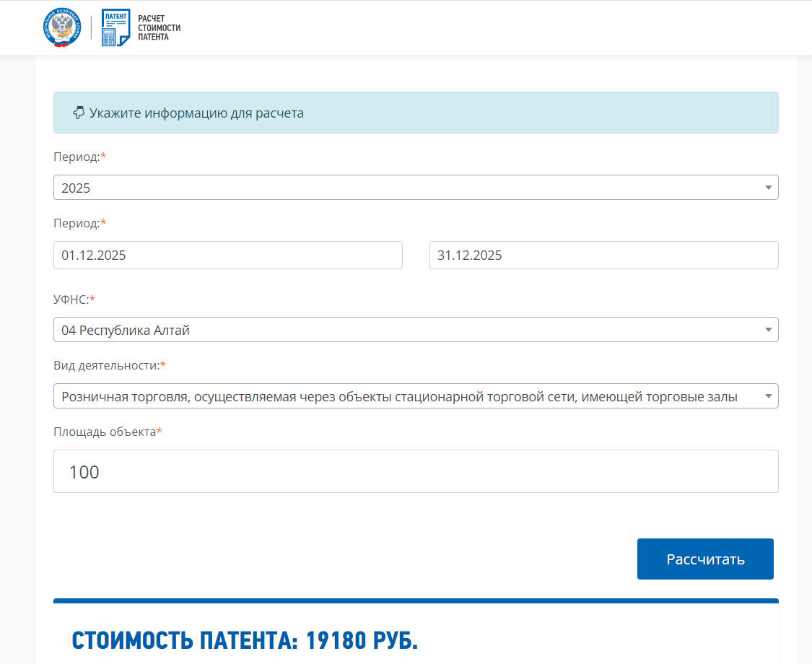The width and height of the screenshot is (812, 664).
Task: Open the УФНС dropdown '04 Республика Алтай'
Action: coord(404,330)
